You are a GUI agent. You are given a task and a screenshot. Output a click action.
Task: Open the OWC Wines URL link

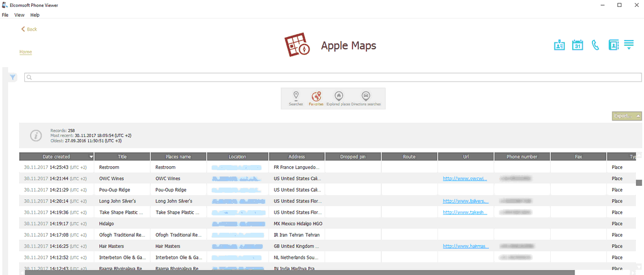pyautogui.click(x=465, y=178)
